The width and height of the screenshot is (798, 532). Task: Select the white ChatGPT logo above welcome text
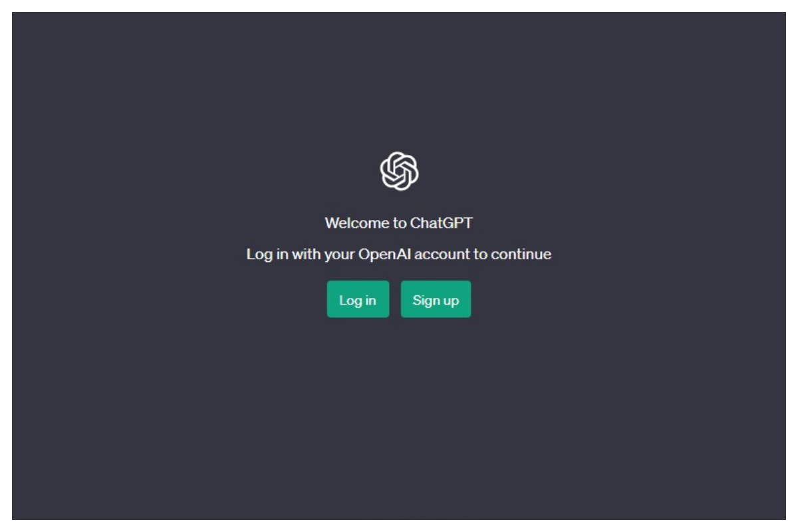coord(399,170)
